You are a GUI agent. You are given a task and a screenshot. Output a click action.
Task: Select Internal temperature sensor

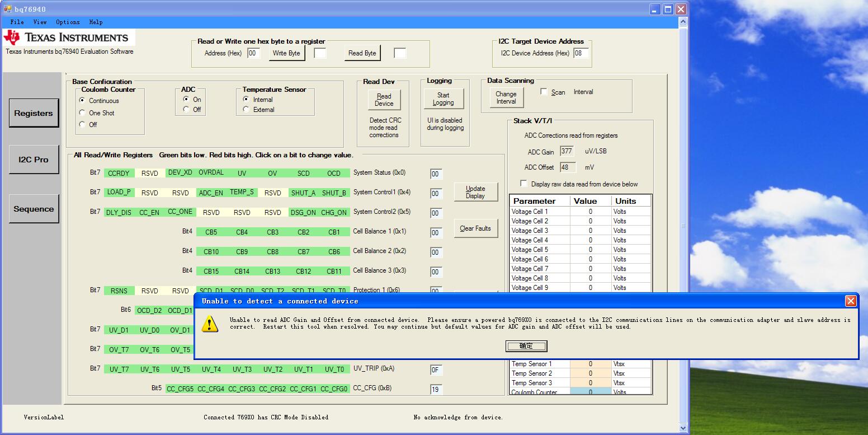[258, 100]
